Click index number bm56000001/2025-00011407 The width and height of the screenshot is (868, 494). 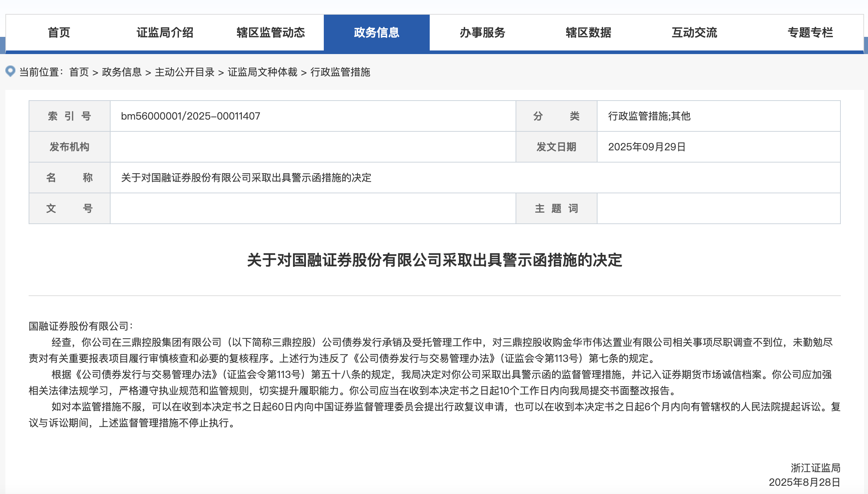[190, 116]
